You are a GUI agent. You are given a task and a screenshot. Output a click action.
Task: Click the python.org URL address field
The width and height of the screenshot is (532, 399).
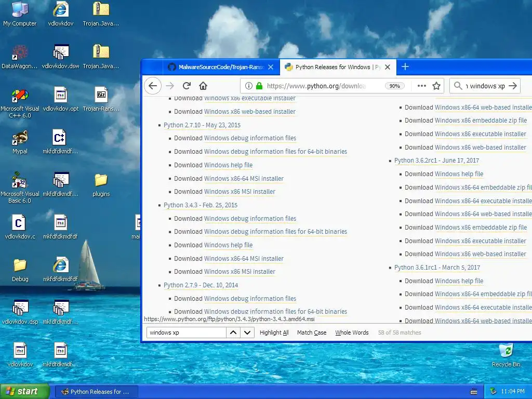coord(315,86)
